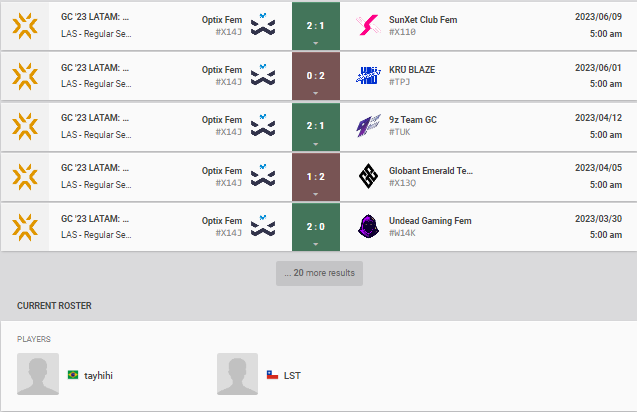Load 20 more results
This screenshot has width=637, height=412.
[319, 273]
